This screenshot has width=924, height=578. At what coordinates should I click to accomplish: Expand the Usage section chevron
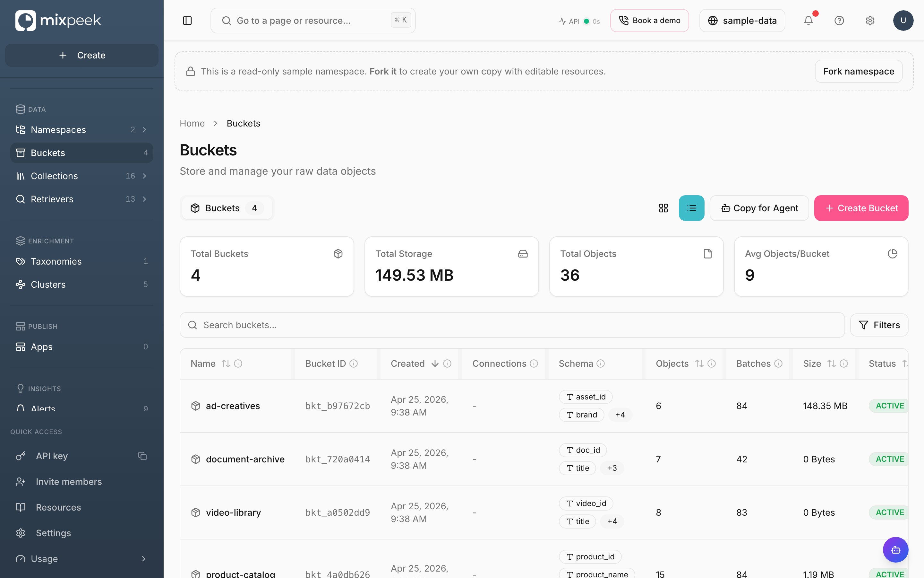[143, 559]
